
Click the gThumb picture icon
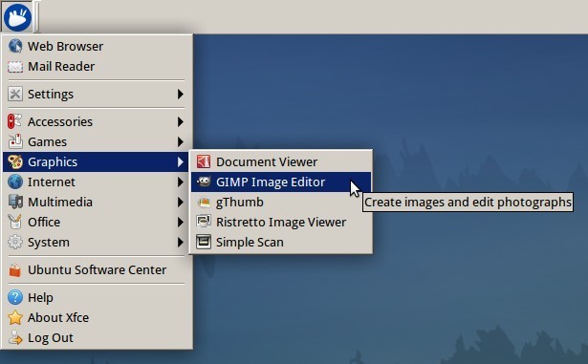pos(204,202)
